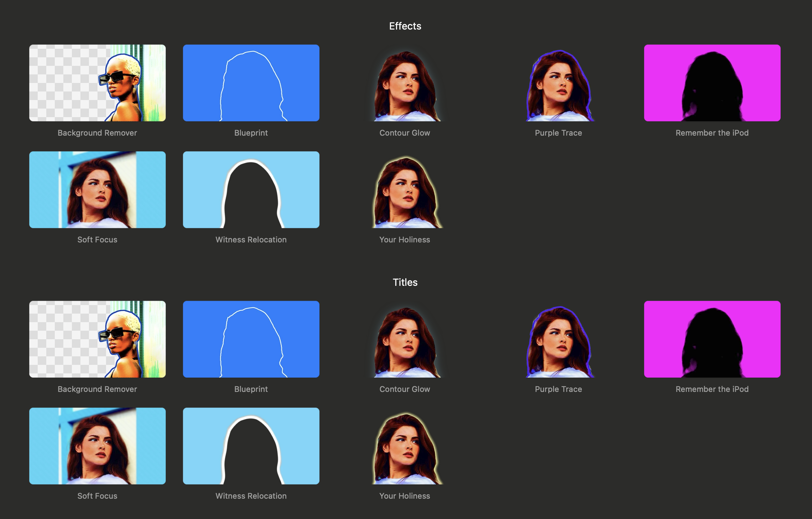Choose Witness Relocation thumbnail under Effects
Viewport: 812px width, 519px height.
[x=251, y=190]
